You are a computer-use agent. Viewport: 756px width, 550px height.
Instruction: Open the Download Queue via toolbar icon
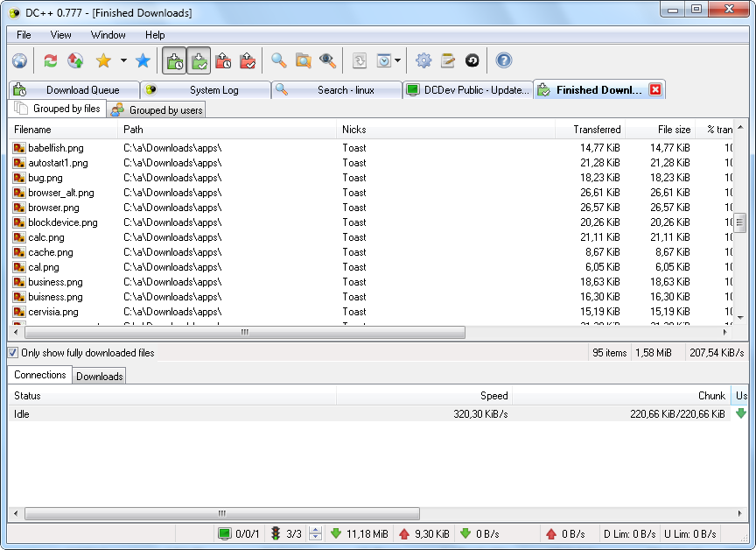[x=174, y=60]
